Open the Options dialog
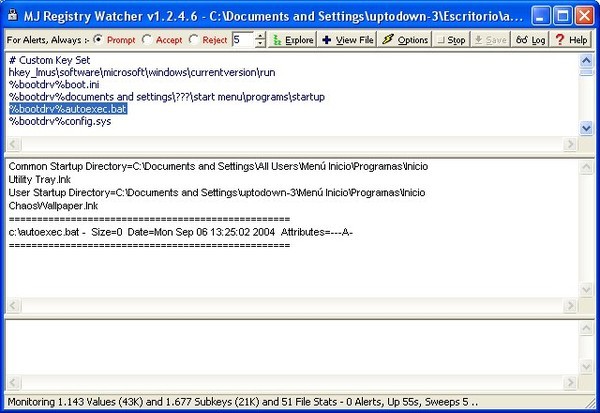This screenshot has height=413, width=600. click(405, 40)
